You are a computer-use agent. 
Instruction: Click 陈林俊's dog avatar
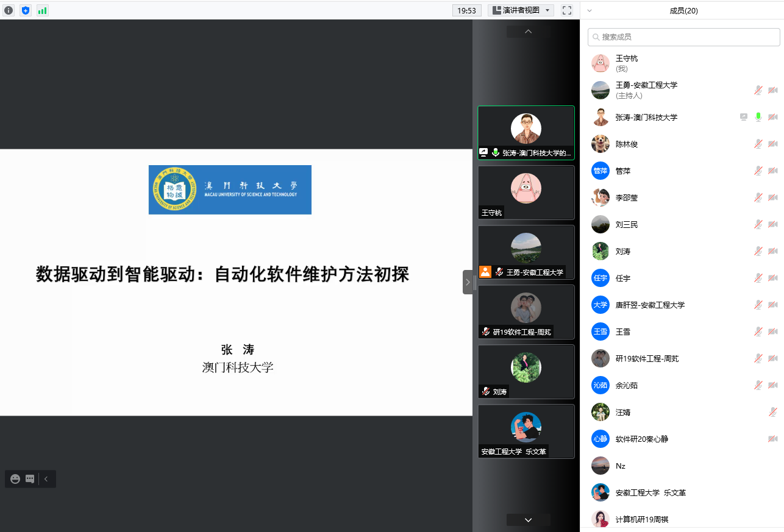click(600, 144)
